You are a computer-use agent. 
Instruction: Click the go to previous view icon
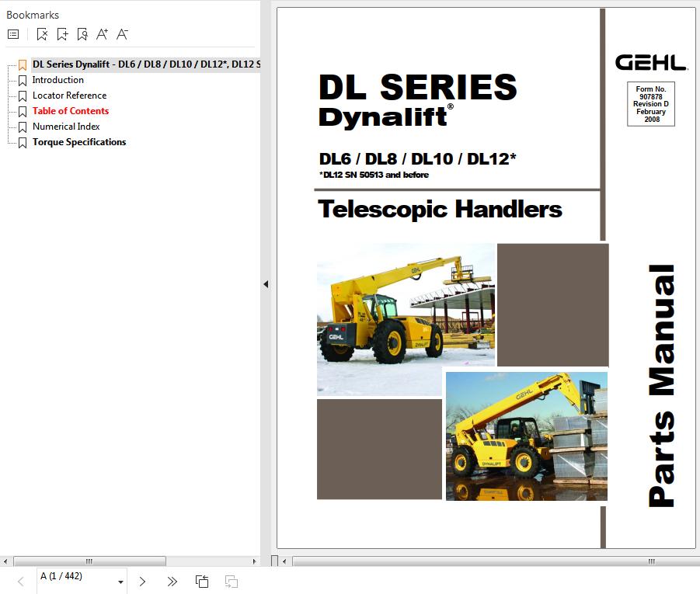click(202, 582)
